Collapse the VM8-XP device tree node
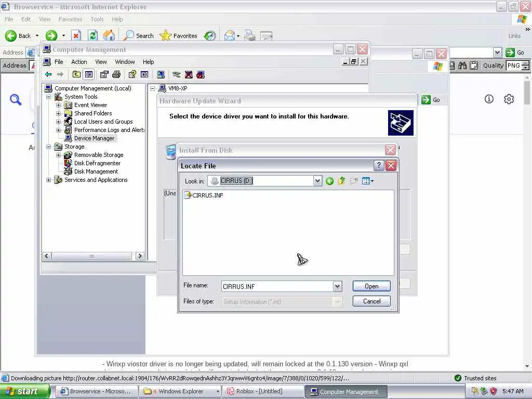532x399 pixels. 153,88
